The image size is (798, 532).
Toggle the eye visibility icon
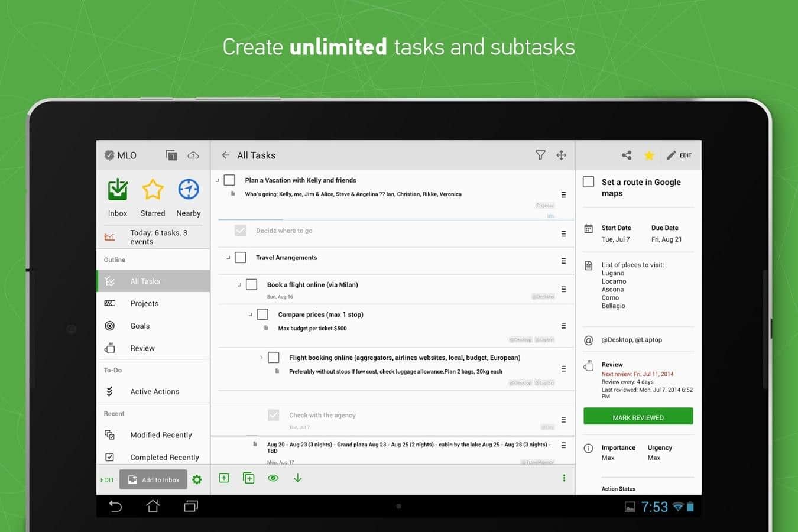[273, 478]
